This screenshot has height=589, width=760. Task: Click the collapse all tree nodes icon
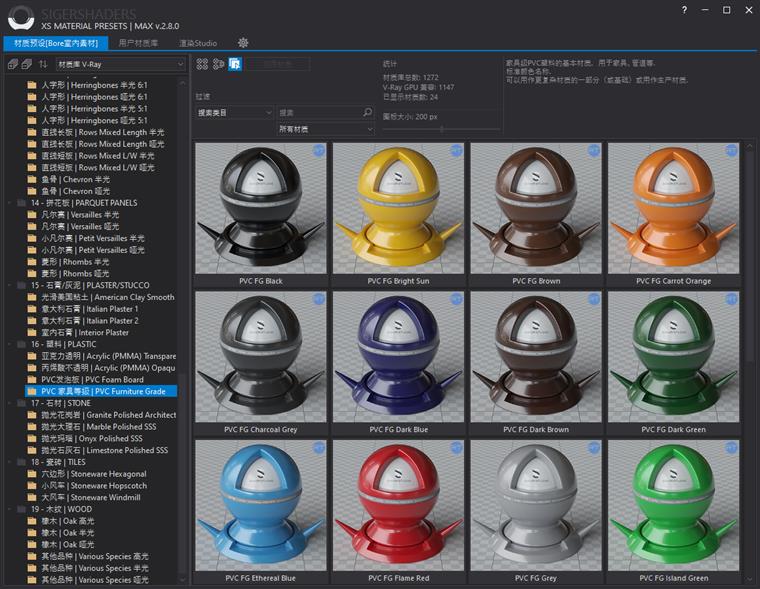[27, 64]
